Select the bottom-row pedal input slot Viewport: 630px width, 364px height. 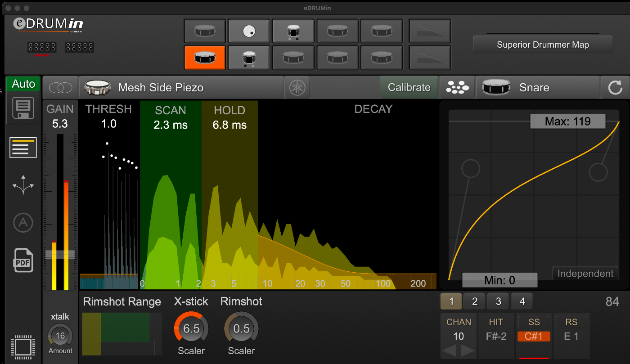click(429, 58)
